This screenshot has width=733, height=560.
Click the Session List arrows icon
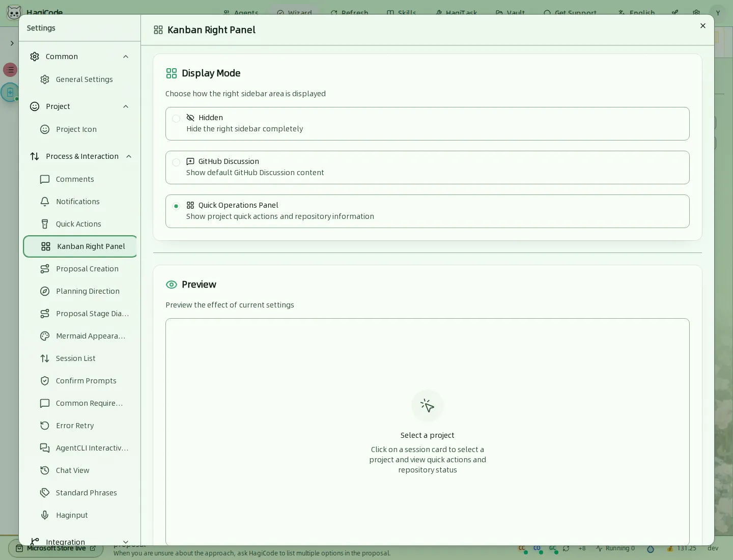(x=45, y=358)
